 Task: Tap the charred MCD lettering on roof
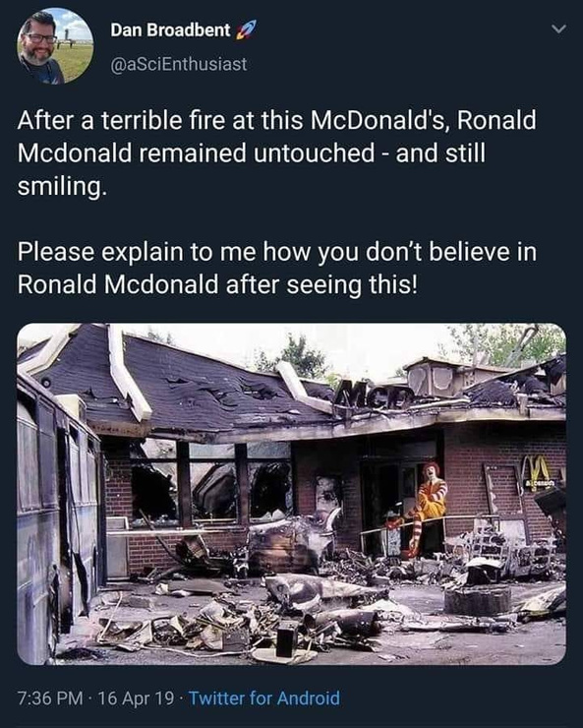[x=377, y=394]
